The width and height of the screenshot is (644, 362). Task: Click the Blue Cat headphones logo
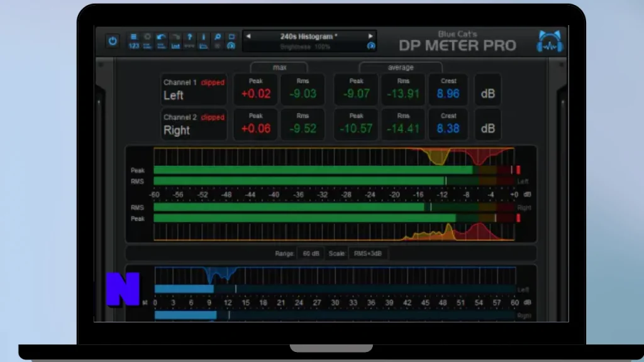550,41
